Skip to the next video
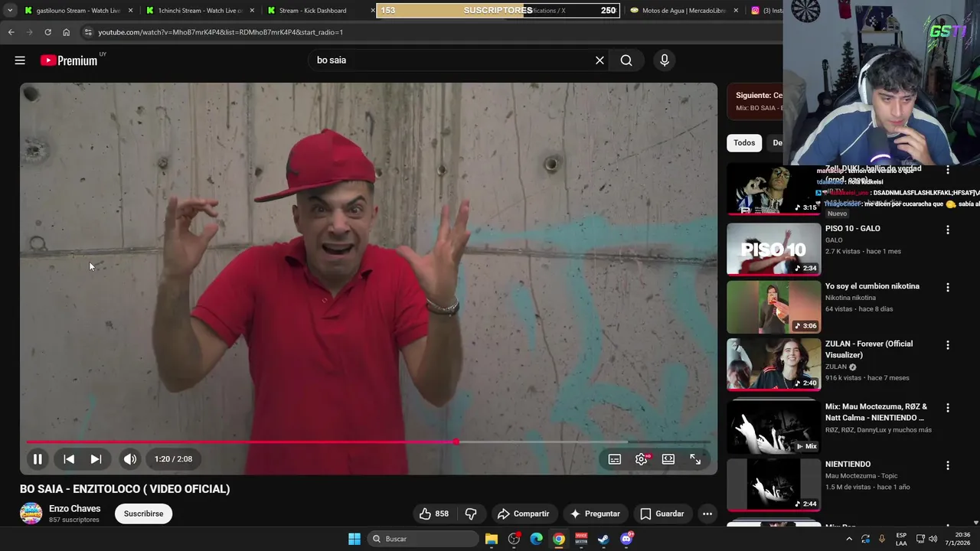The width and height of the screenshot is (980, 551). coord(96,459)
